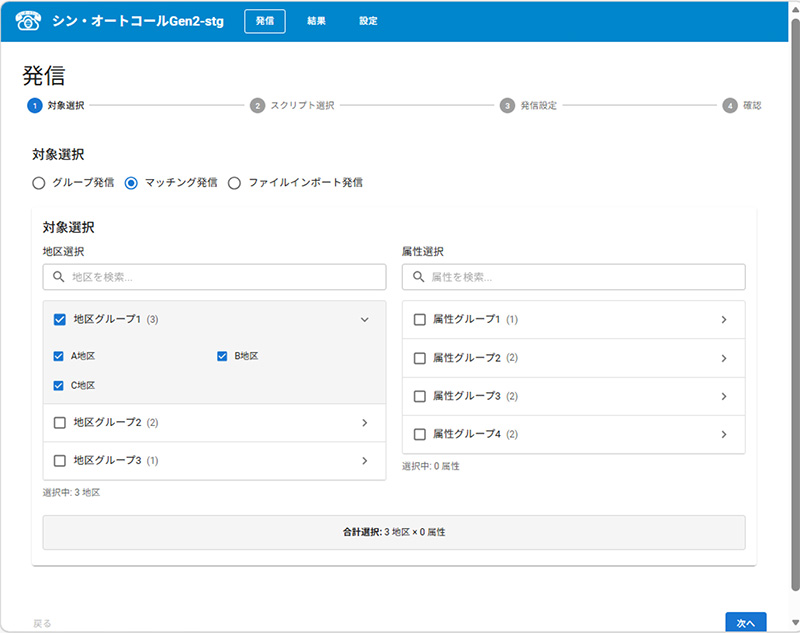Expand 属性グループ3 with its chevron
Viewport: 800px width, 633px height.
(x=724, y=396)
